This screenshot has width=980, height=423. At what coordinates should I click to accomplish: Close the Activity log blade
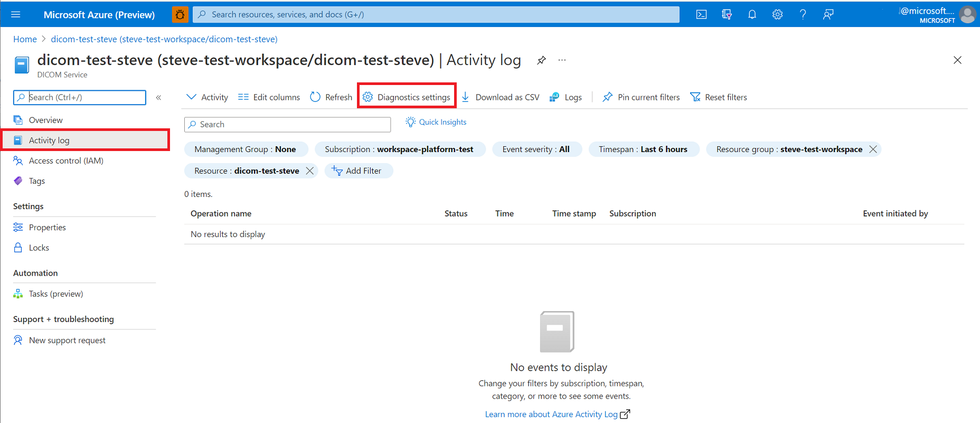pyautogui.click(x=957, y=60)
